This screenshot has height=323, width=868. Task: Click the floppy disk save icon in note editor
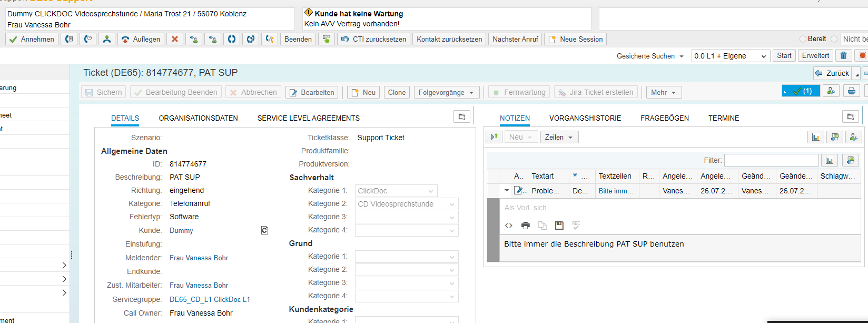coord(559,226)
